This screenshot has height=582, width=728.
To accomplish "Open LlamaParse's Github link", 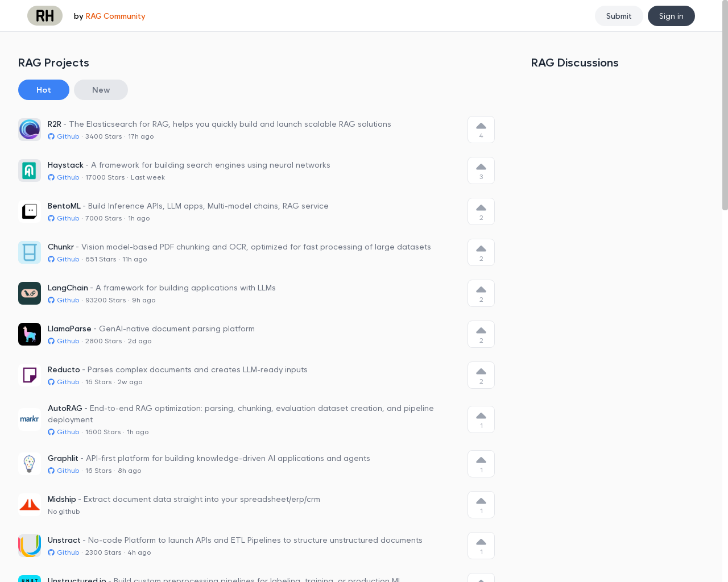I will [x=64, y=341].
